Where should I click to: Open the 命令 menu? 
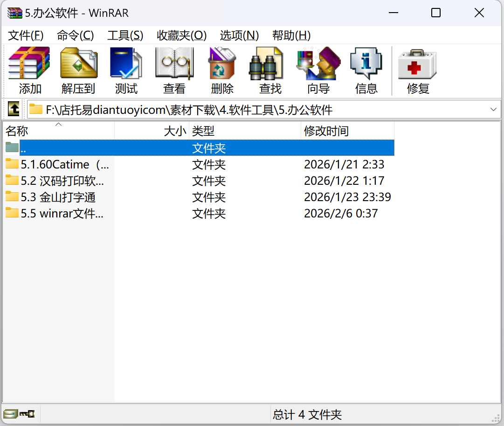click(x=75, y=35)
